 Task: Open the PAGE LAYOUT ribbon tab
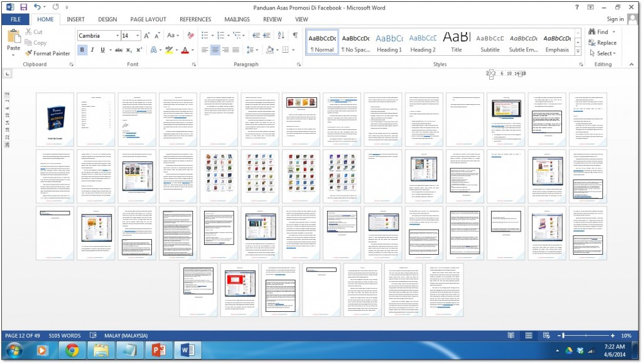pyautogui.click(x=148, y=19)
